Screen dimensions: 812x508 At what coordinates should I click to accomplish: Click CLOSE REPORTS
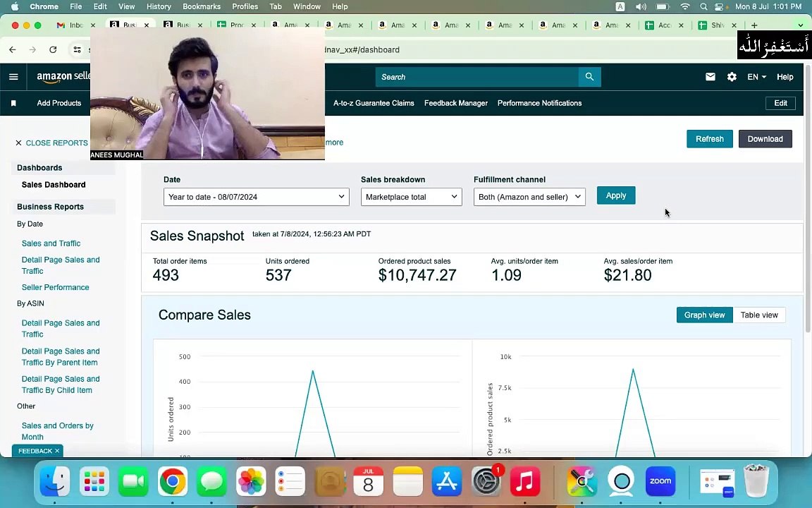pyautogui.click(x=51, y=143)
